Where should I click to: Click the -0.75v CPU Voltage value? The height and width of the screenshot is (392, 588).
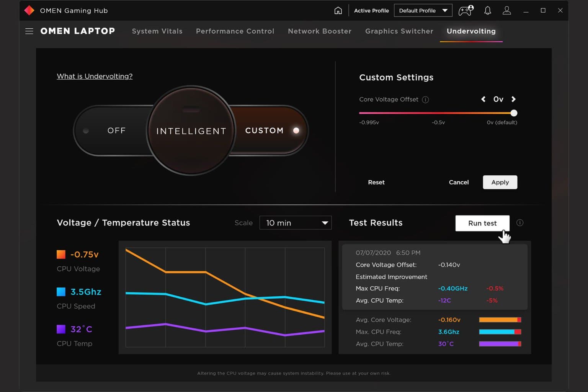[x=85, y=255]
